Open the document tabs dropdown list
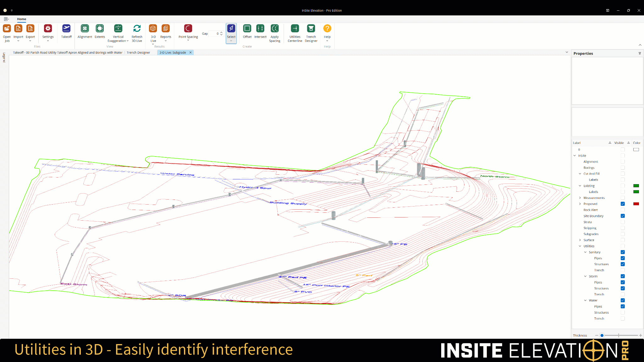This screenshot has width=644, height=362. pos(567,52)
